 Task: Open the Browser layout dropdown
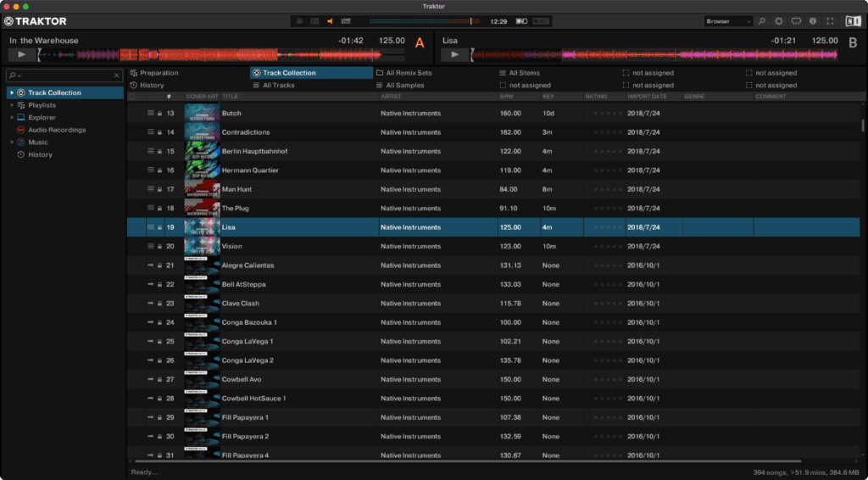pyautogui.click(x=728, y=21)
